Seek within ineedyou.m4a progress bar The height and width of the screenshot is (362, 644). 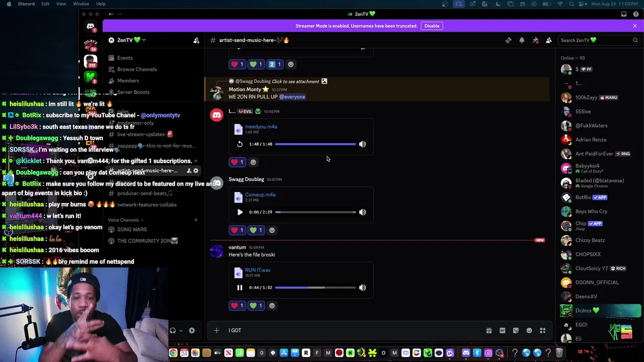coord(315,144)
